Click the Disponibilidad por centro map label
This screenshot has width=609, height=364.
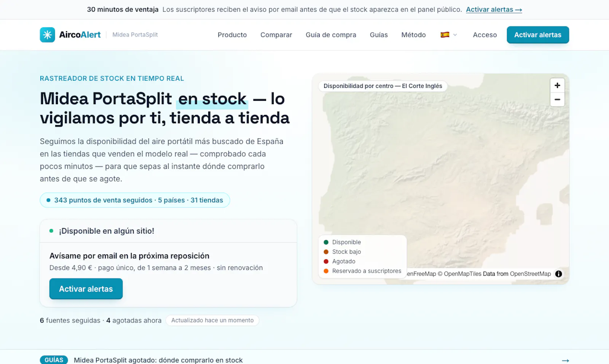[x=383, y=86]
